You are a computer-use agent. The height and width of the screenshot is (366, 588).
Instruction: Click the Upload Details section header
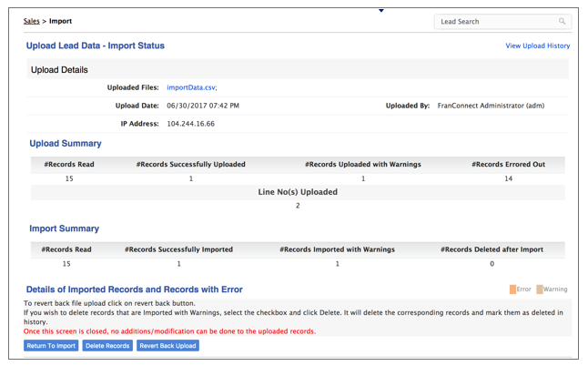pyautogui.click(x=298, y=70)
